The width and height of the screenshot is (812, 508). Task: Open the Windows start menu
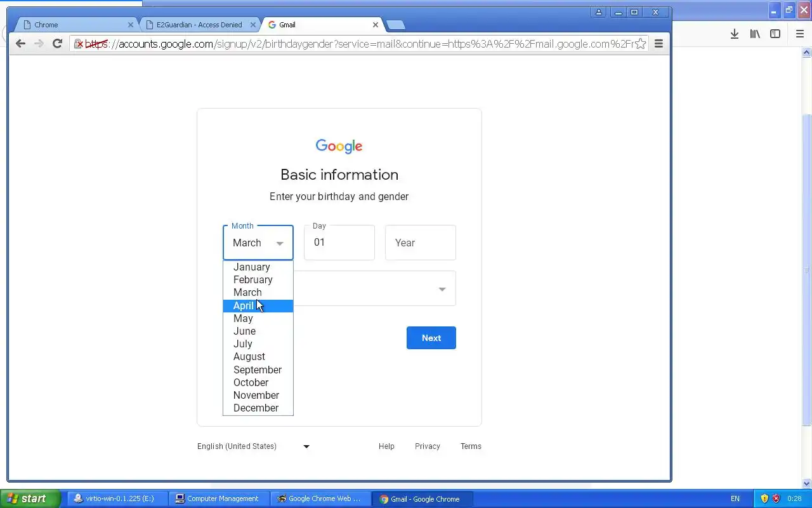[30, 498]
